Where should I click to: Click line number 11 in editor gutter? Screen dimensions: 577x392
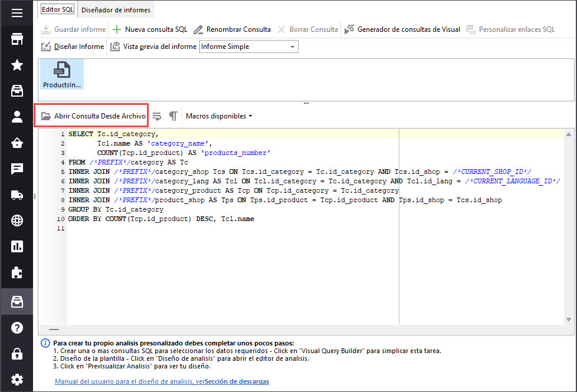click(x=61, y=229)
